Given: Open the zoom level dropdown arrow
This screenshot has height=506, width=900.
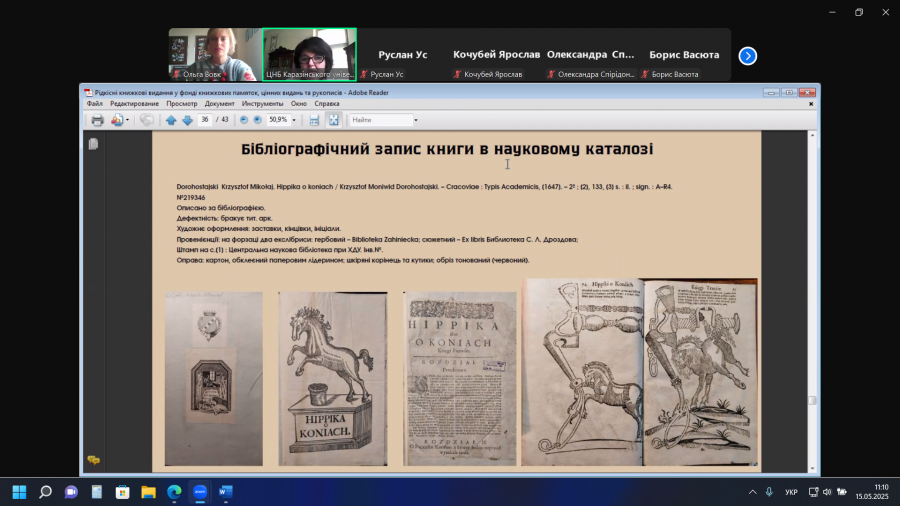Looking at the screenshot, I should click(294, 120).
